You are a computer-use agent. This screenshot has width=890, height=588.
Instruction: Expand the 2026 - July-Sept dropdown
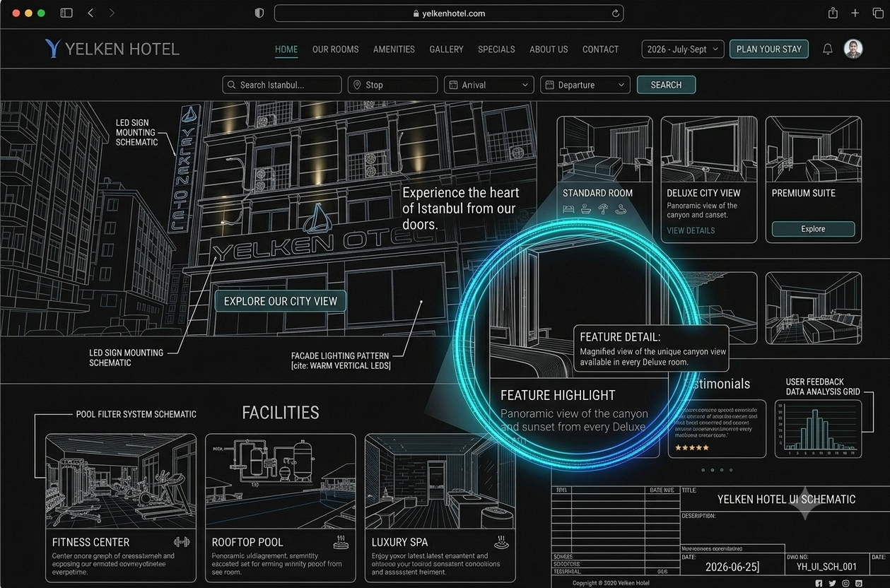[683, 49]
